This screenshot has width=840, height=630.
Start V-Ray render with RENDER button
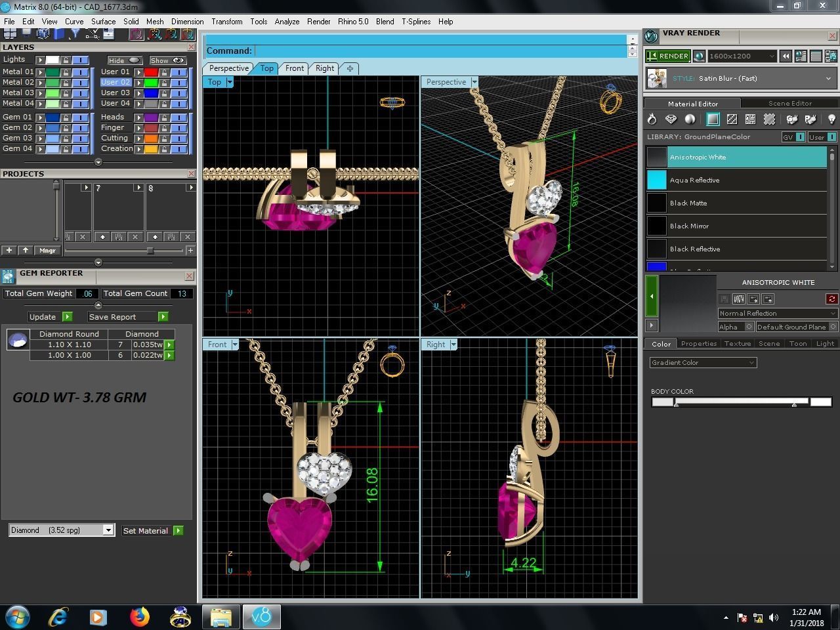click(667, 56)
